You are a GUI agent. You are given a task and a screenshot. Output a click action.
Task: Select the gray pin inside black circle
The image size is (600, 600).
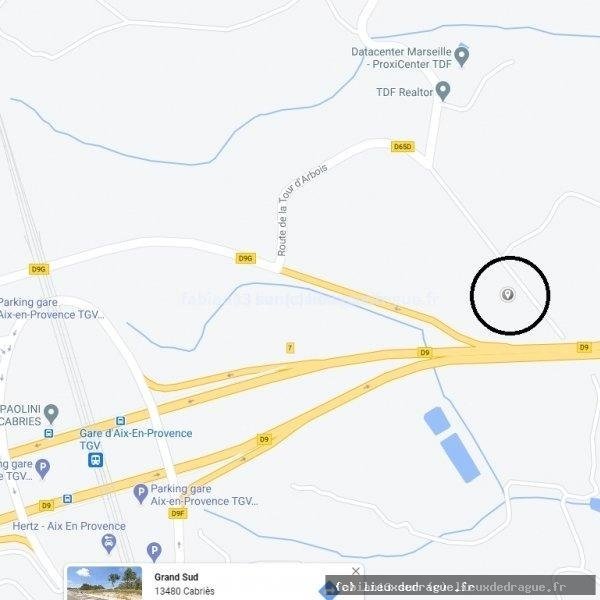tap(508, 294)
